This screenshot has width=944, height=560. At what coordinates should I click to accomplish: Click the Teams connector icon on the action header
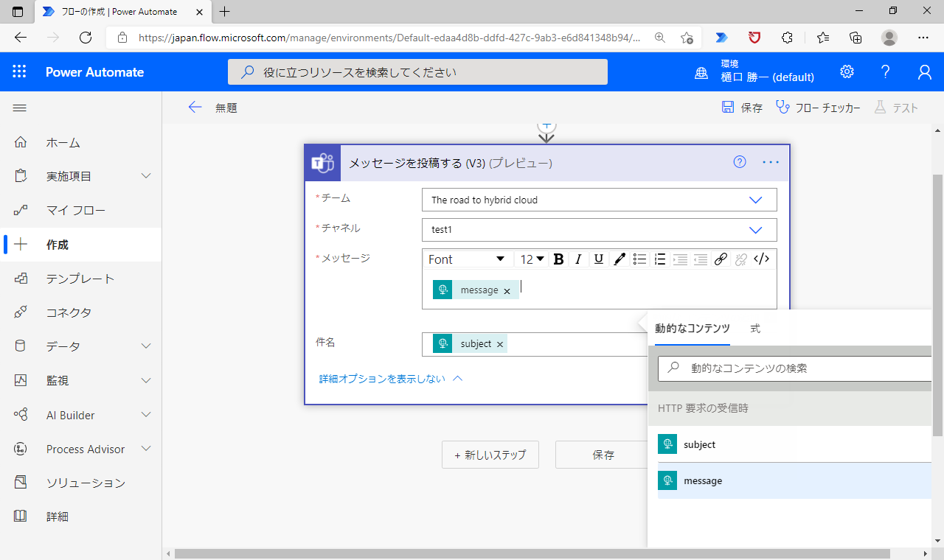323,163
